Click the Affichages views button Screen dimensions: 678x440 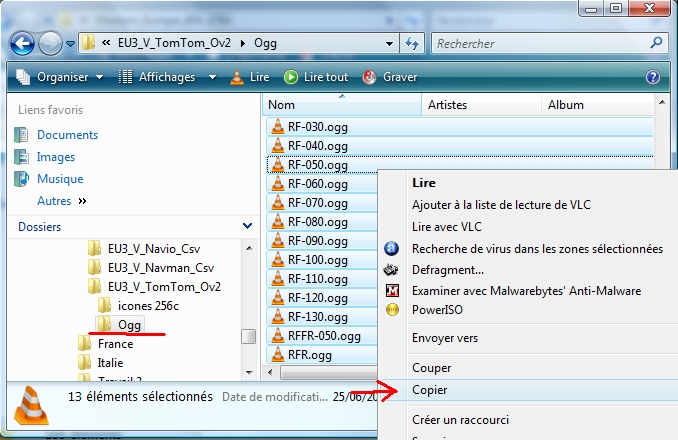[x=157, y=77]
